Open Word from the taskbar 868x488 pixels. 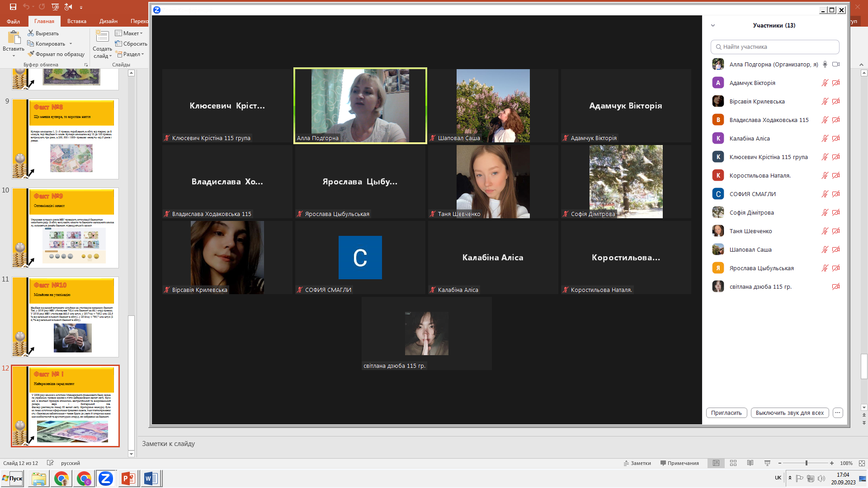pyautogui.click(x=151, y=478)
